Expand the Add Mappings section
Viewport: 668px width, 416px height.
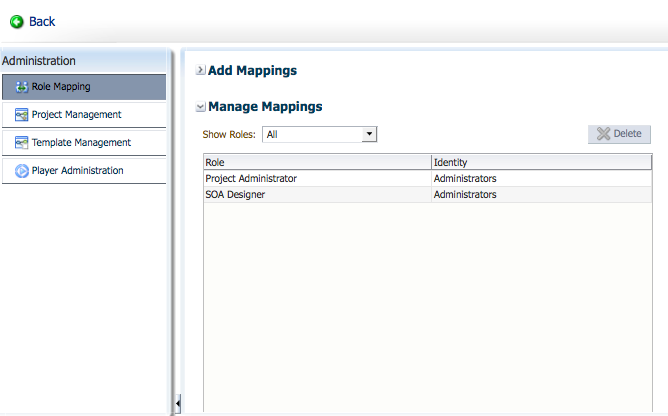[x=200, y=70]
